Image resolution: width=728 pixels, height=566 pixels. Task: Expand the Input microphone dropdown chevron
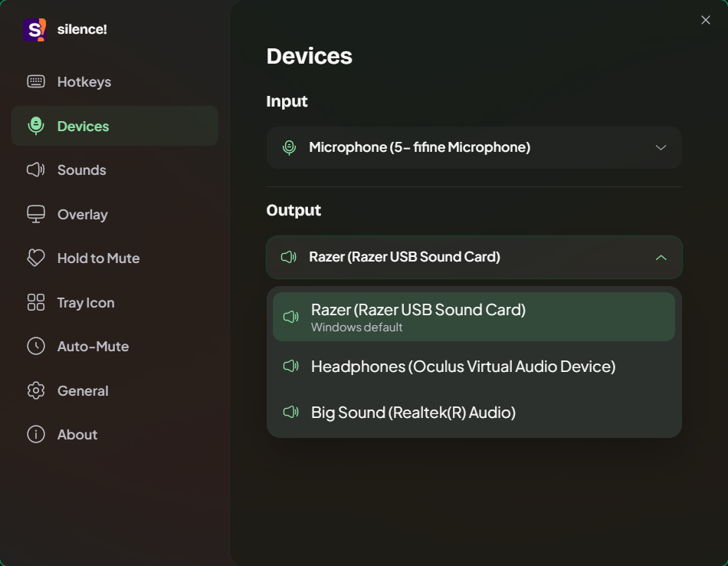pyautogui.click(x=661, y=148)
